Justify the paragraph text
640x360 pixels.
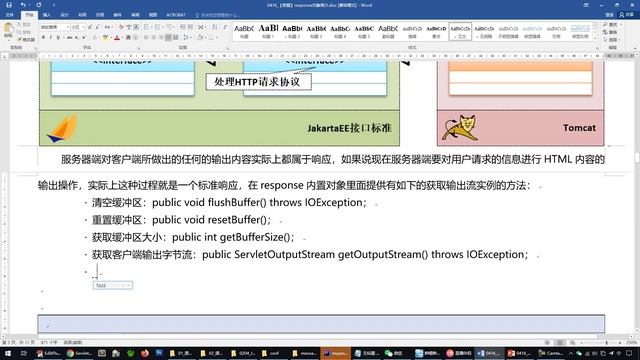pyautogui.click(x=168, y=38)
